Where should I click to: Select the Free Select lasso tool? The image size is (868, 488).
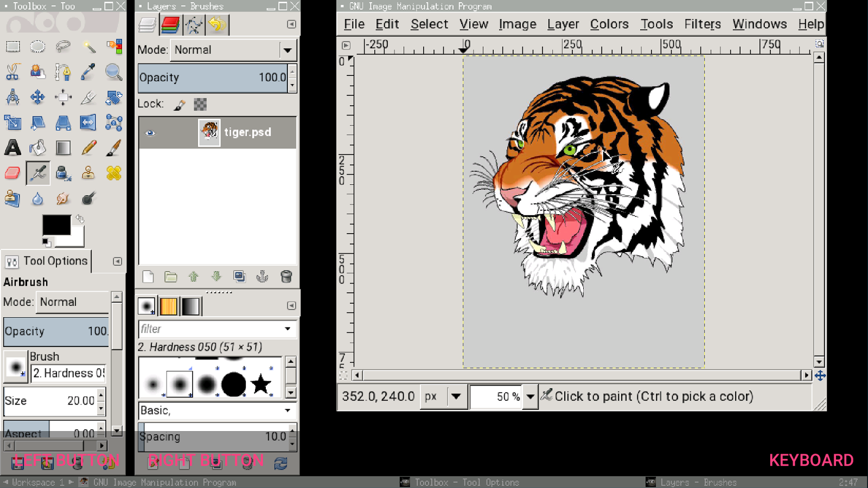(63, 47)
